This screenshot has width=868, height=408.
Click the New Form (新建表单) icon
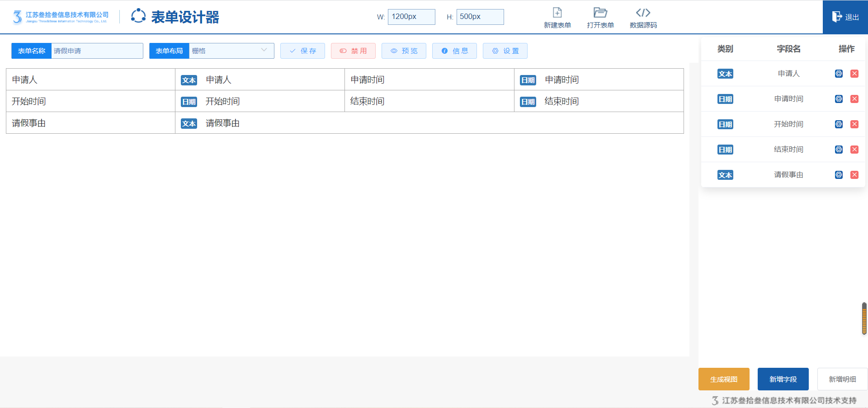pyautogui.click(x=557, y=13)
